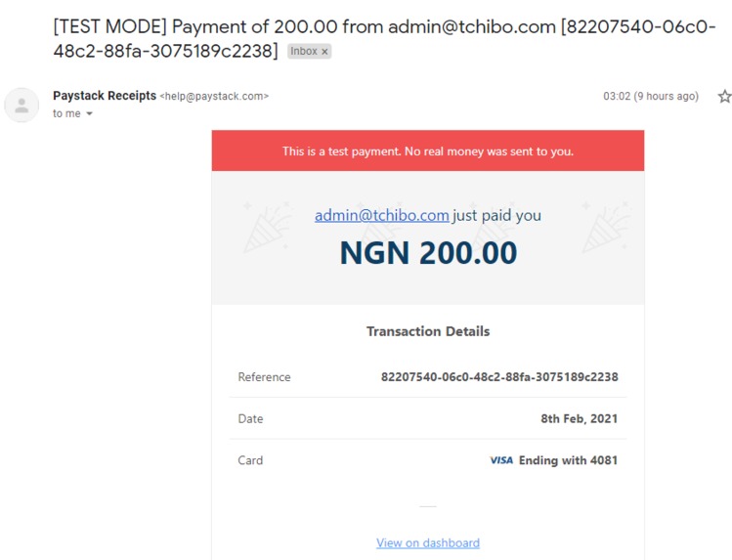Viewport: 732px width, 560px height.
Task: Remove the Inbox label with the x
Action: (324, 52)
